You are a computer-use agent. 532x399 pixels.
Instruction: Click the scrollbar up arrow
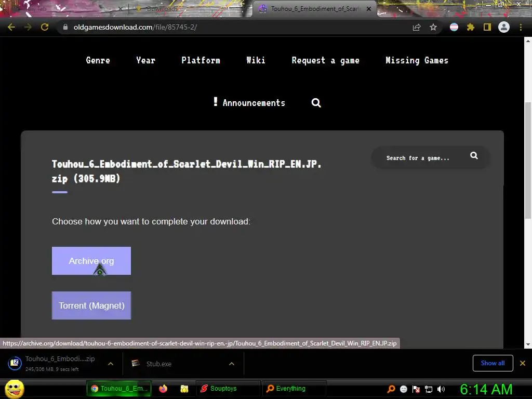(528, 41)
